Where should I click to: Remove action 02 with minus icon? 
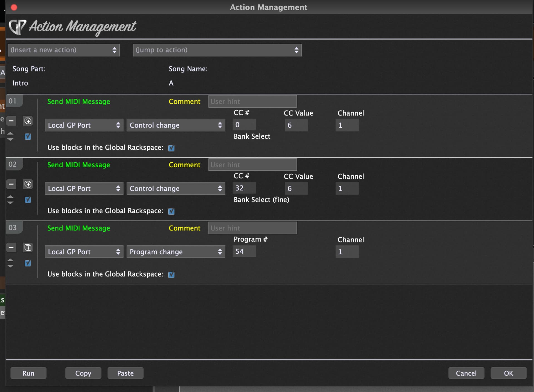(11, 184)
